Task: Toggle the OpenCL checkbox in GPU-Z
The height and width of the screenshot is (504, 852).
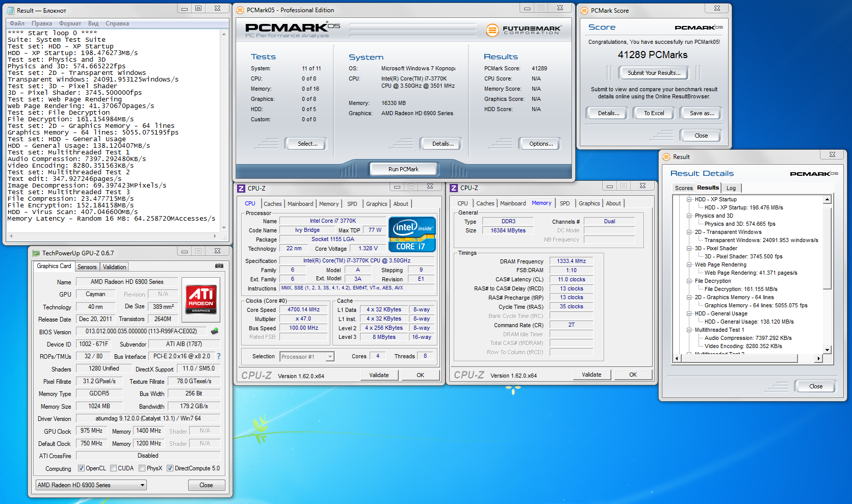Action: tap(81, 468)
